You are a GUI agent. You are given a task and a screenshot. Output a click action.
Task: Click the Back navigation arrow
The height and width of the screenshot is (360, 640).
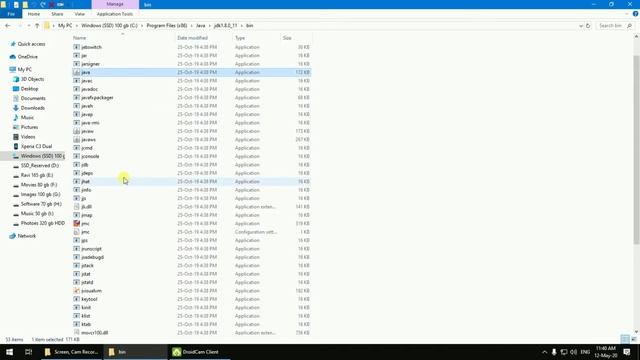point(8,26)
